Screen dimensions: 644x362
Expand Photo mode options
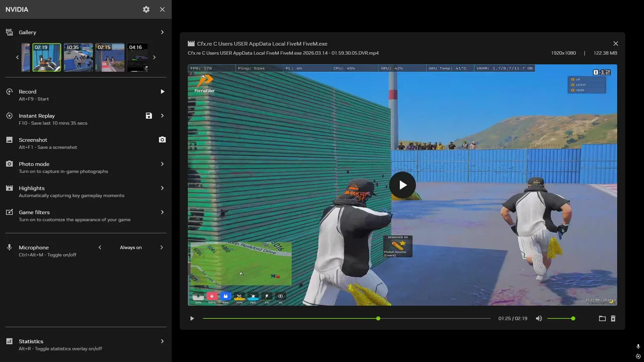point(162,164)
